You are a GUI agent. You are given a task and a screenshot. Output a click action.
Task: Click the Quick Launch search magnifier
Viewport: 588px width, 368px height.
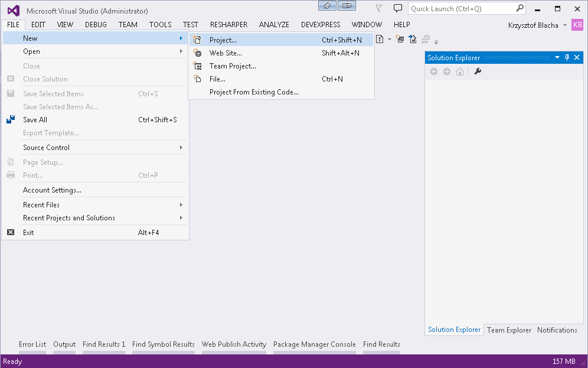(x=520, y=8)
